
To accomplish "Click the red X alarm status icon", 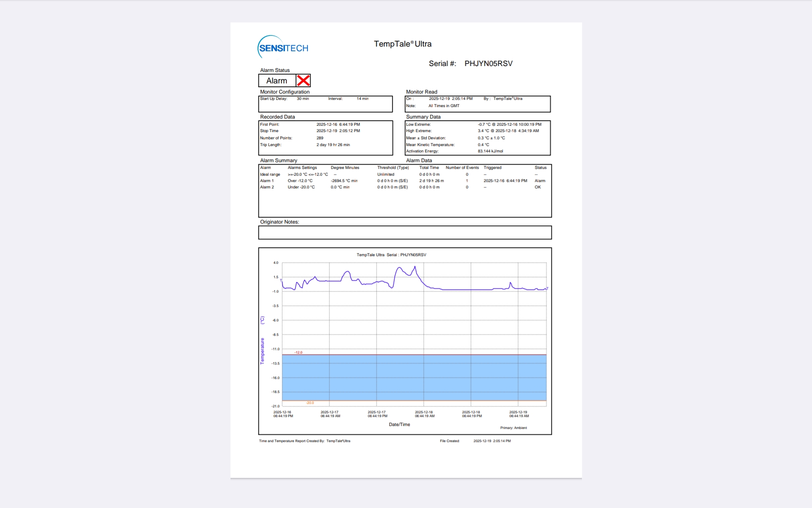I will coord(303,80).
